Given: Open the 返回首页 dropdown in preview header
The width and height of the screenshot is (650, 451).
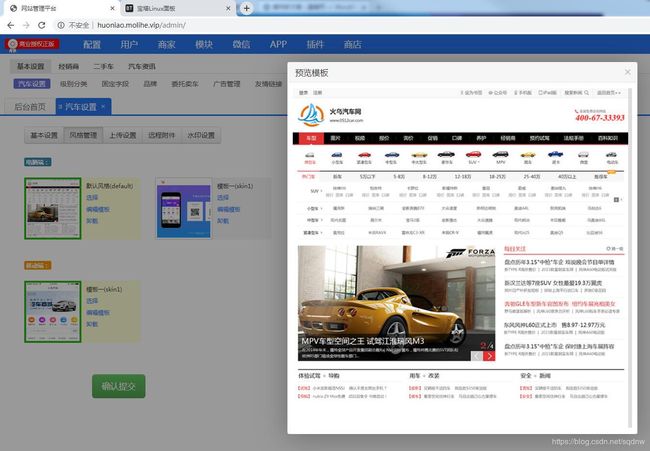Looking at the screenshot, I should (x=609, y=93).
